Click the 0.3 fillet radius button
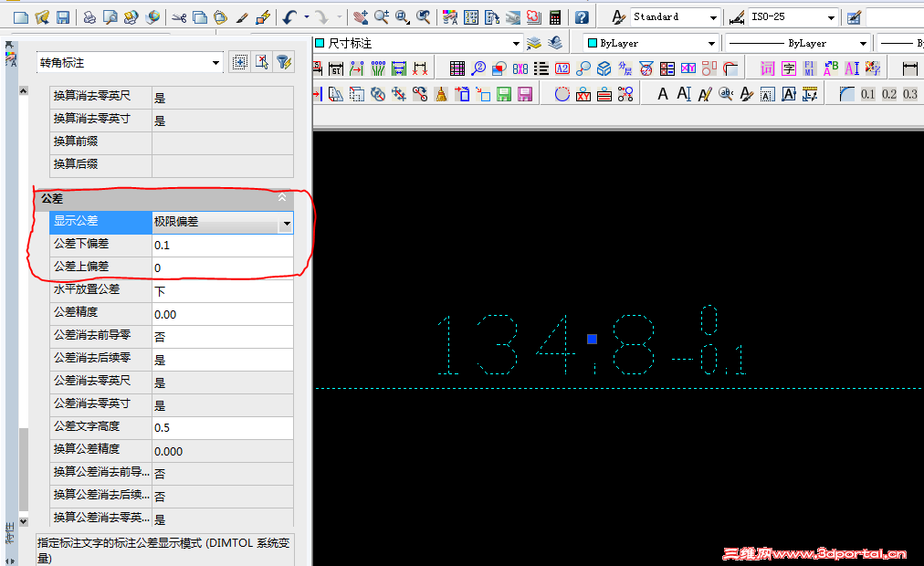This screenshot has height=566, width=924. tap(910, 94)
